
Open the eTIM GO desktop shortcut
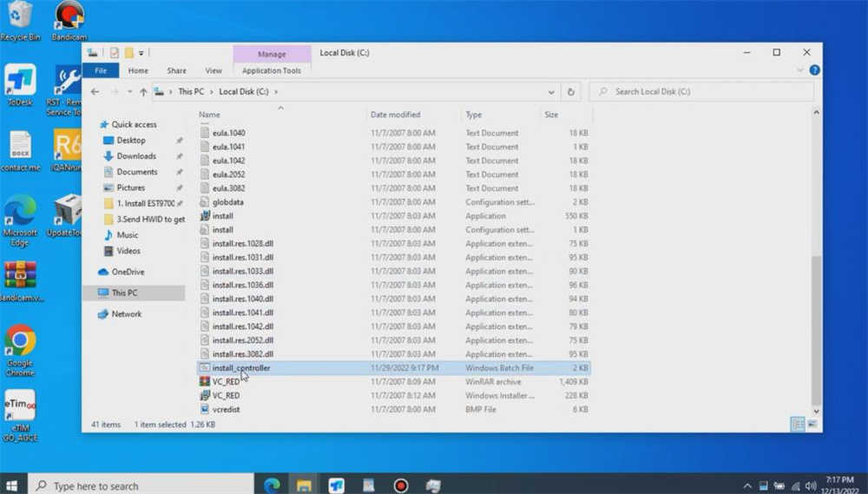pyautogui.click(x=21, y=415)
